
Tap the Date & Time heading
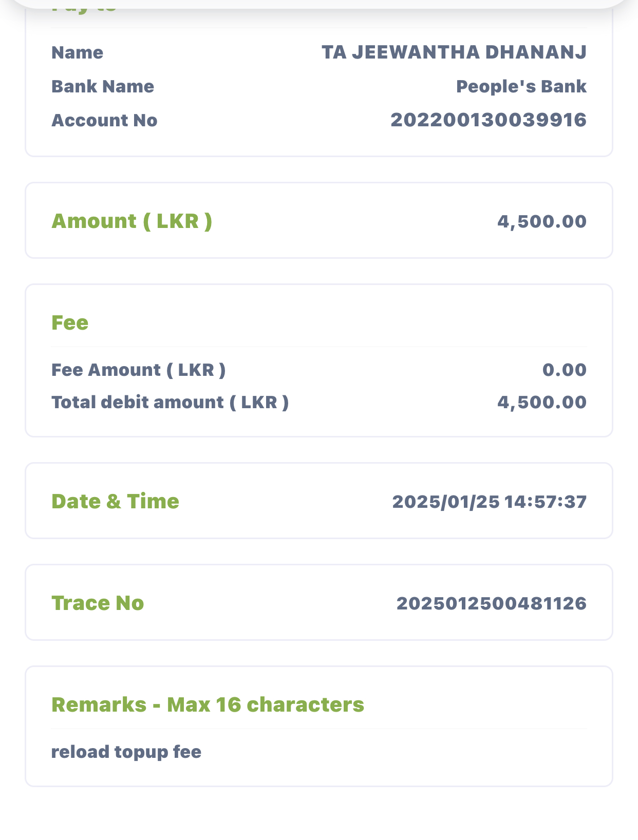pos(115,501)
